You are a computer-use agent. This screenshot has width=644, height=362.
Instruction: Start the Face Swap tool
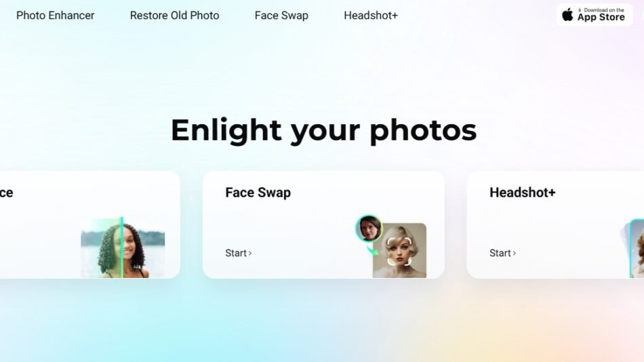click(x=238, y=253)
